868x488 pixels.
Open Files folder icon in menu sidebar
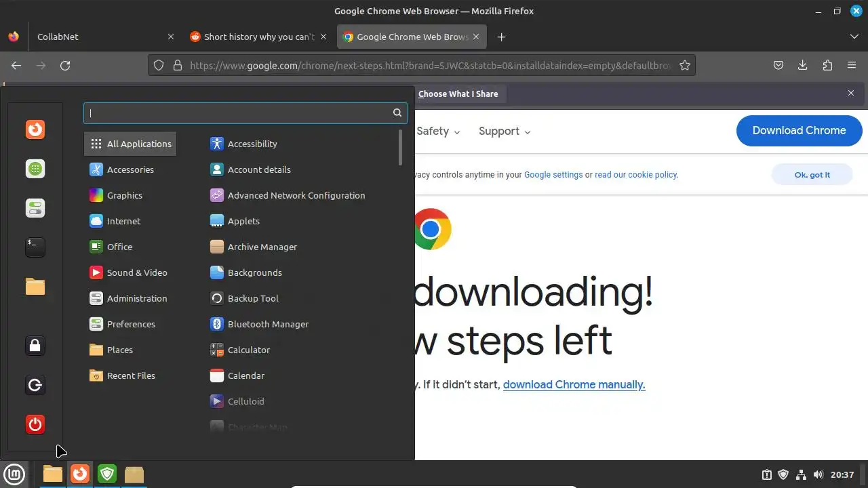35,287
